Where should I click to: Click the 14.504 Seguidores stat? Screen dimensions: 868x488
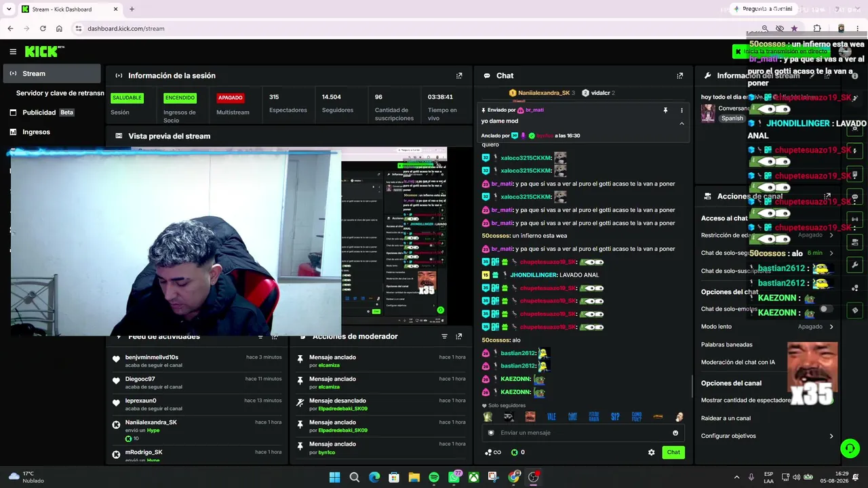coord(338,103)
